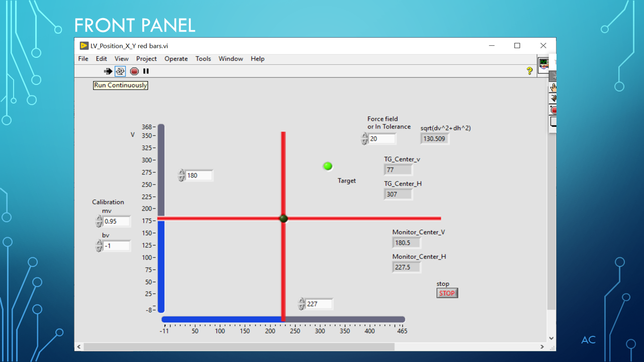
Task: Click the Force field tolerance value field
Action: pyautogui.click(x=382, y=139)
